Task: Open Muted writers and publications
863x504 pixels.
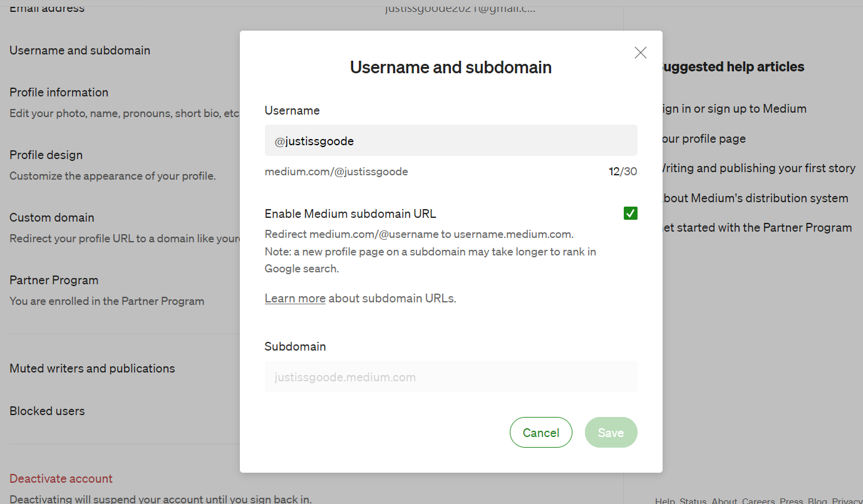Action: point(92,368)
